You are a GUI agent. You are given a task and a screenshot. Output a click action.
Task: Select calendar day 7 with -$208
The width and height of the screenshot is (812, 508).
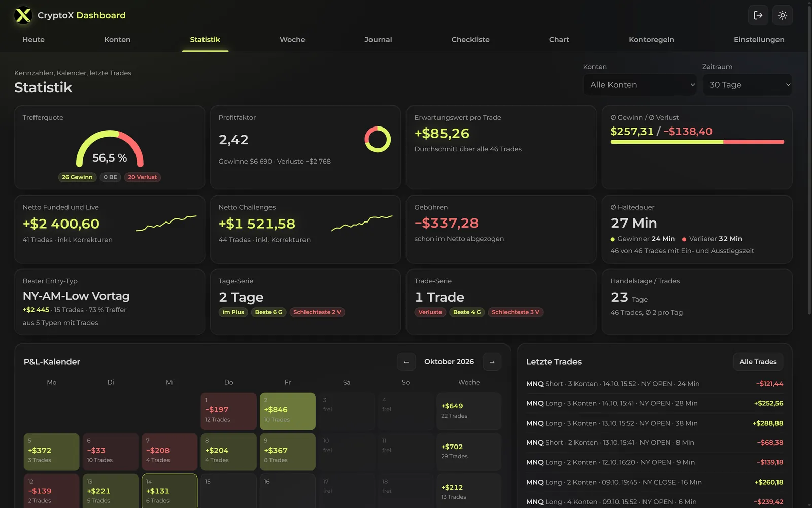pos(170,452)
